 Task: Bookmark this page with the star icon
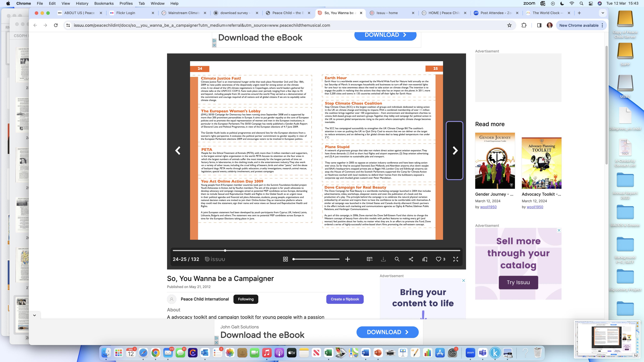[509, 25]
